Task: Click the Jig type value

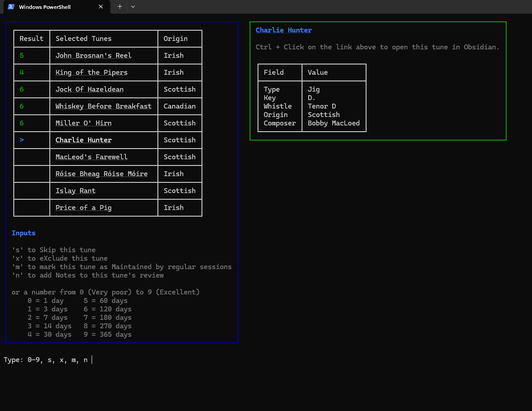Action: click(314, 89)
